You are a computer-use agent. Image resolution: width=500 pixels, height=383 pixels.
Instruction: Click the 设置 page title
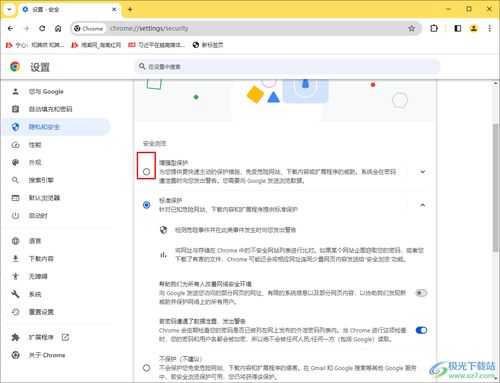point(40,67)
